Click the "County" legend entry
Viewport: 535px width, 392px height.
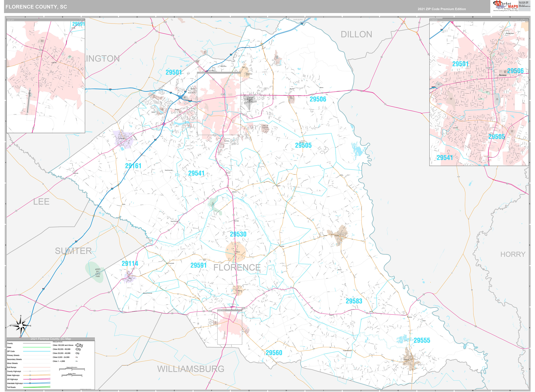point(10,343)
